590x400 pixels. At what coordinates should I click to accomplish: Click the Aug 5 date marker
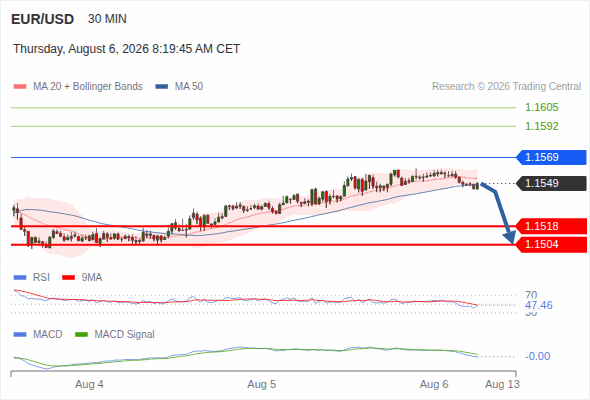(262, 385)
